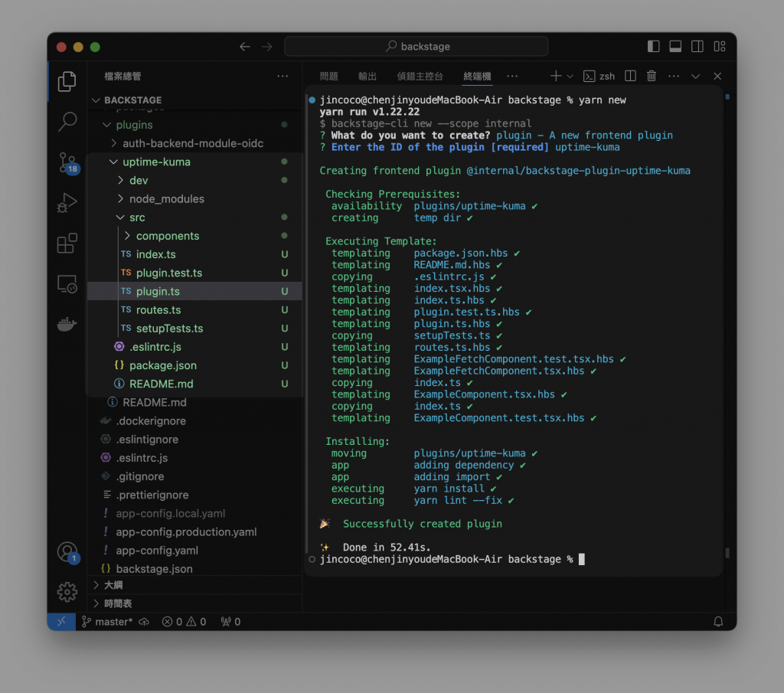Click the backstage command center search box

pyautogui.click(x=416, y=47)
